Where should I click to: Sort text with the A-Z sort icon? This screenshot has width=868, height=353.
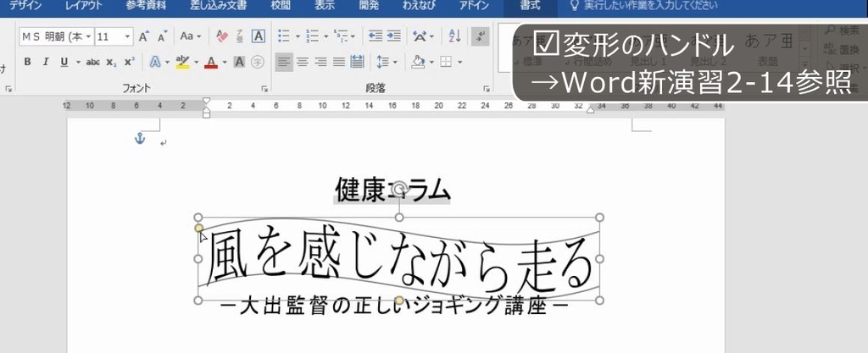(455, 36)
